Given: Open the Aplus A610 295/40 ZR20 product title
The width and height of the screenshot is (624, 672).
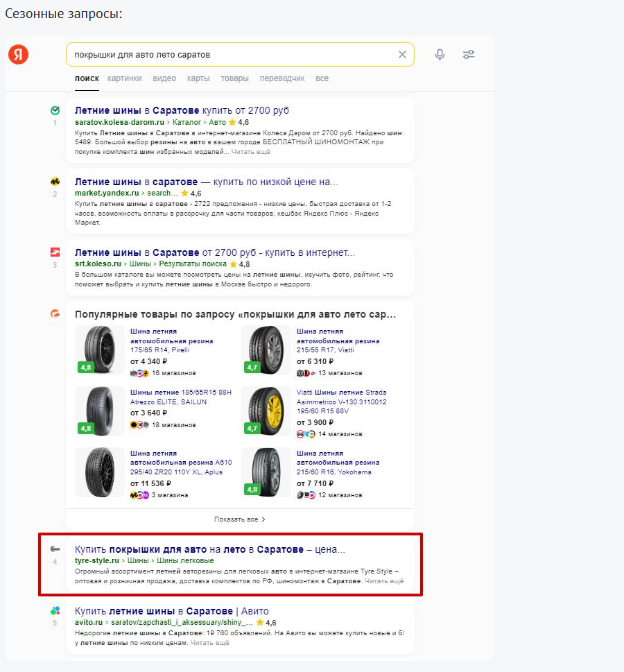Looking at the screenshot, I should 181,463.
